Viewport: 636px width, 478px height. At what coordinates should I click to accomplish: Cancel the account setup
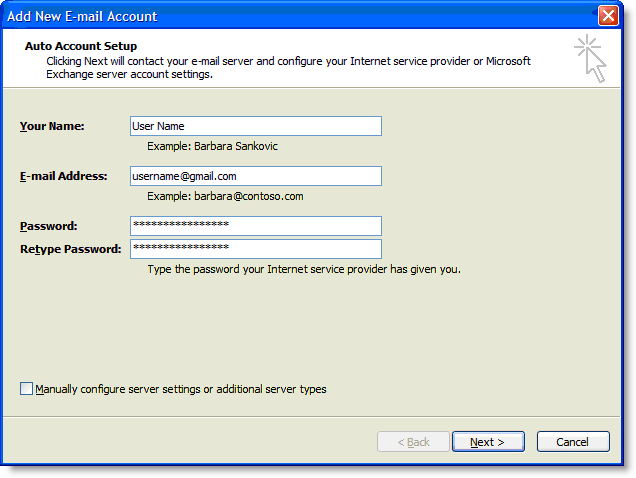pos(573,442)
